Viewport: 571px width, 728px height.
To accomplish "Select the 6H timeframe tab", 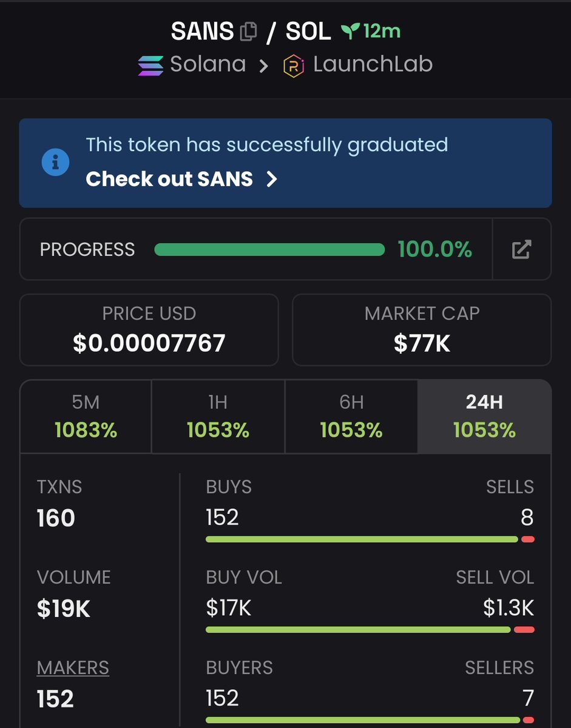I will 351,417.
